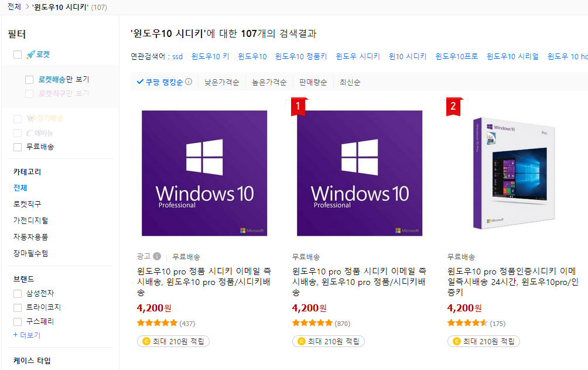The width and height of the screenshot is (588, 370).
Task: Click the info icon next to 쿠팡 랭킹순
Action: pos(189,82)
